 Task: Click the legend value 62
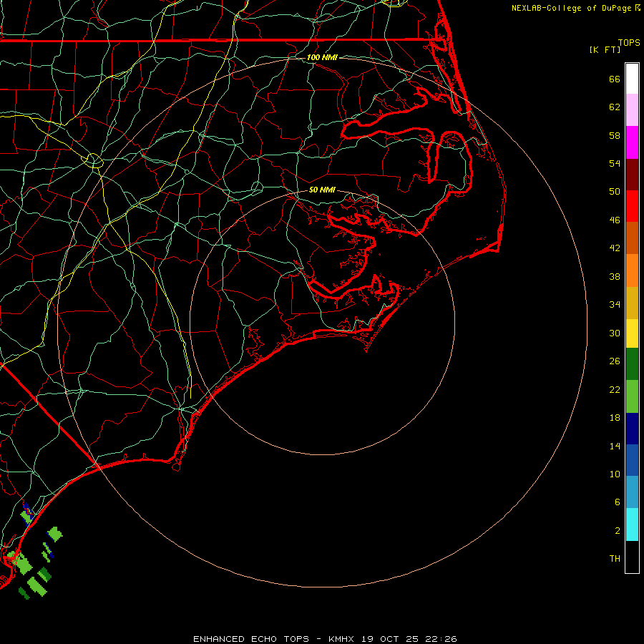click(x=615, y=107)
